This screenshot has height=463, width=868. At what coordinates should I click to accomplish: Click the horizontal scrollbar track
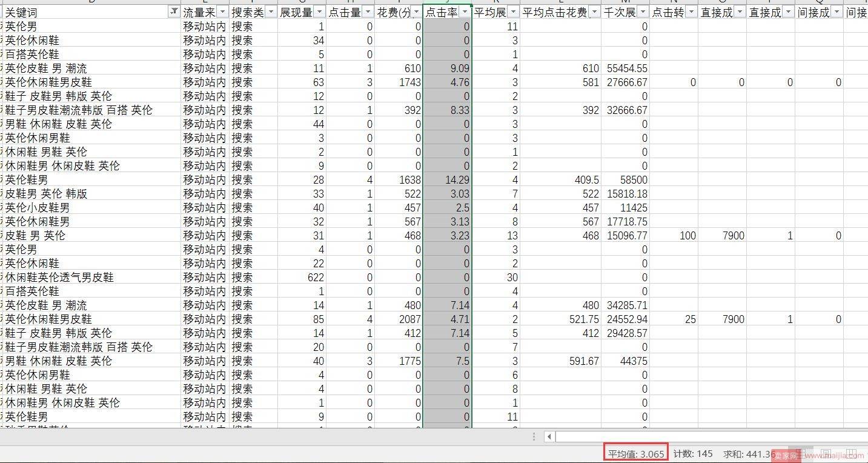[711, 436]
